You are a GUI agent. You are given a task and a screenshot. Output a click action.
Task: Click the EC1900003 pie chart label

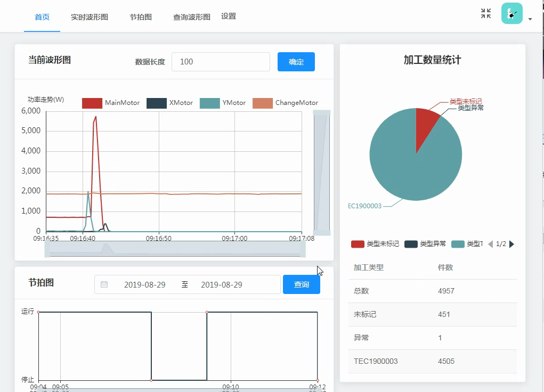point(364,206)
